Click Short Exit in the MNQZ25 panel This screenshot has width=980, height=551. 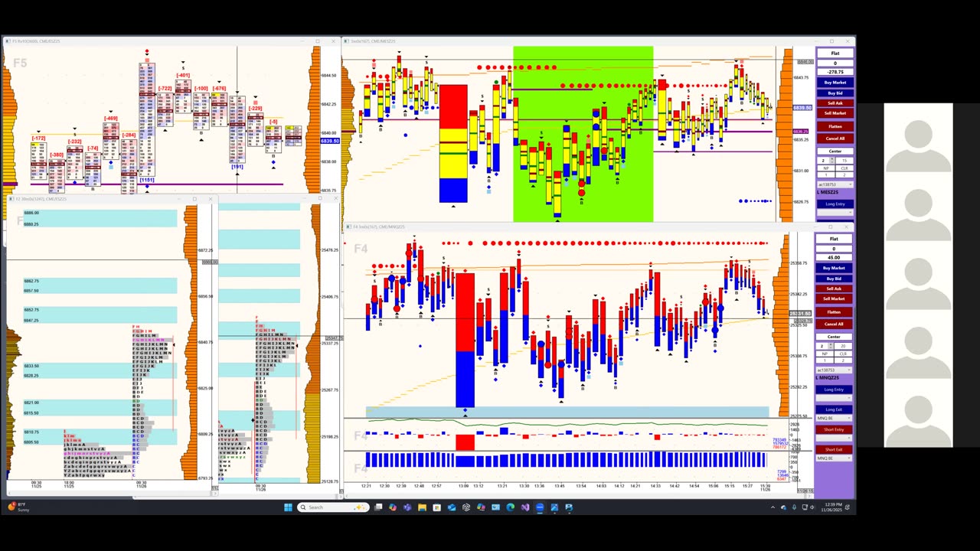coord(834,449)
